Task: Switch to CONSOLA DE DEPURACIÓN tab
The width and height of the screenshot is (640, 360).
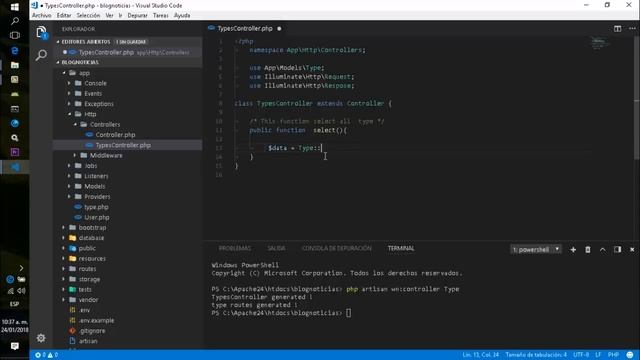Action: (336, 248)
